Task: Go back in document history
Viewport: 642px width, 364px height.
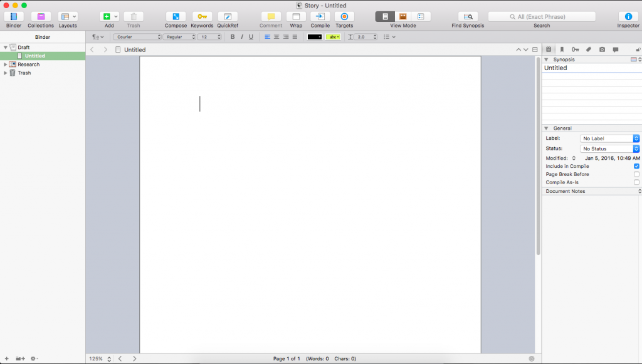Action: (x=92, y=49)
